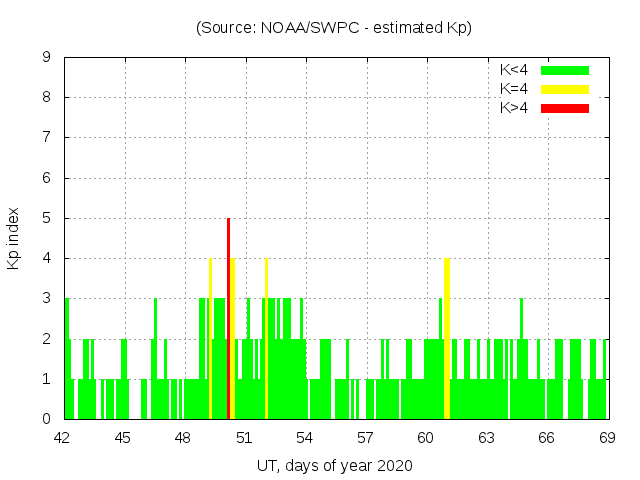Click the thin yellow bar before day 50
This screenshot has width=640, height=480.
point(210,338)
